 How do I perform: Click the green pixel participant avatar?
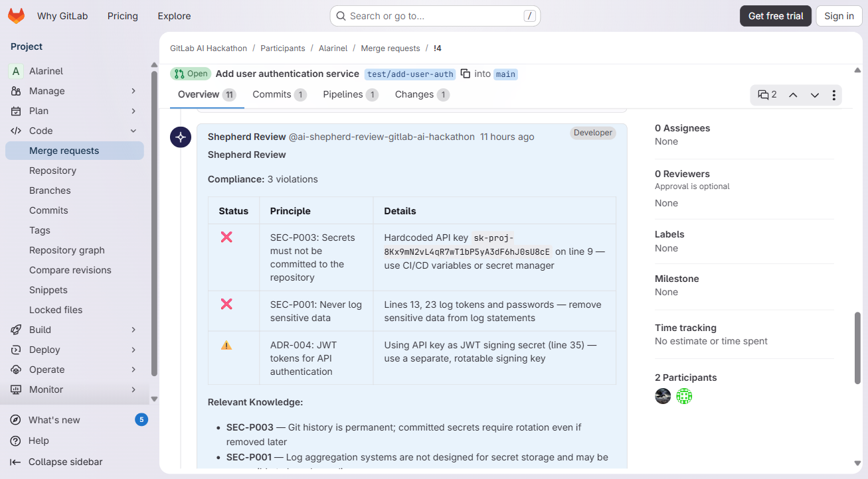tap(684, 396)
